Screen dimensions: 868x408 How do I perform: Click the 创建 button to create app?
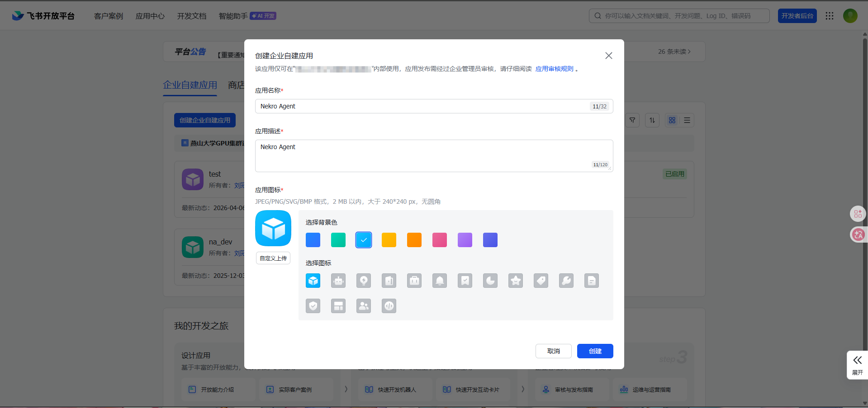595,351
